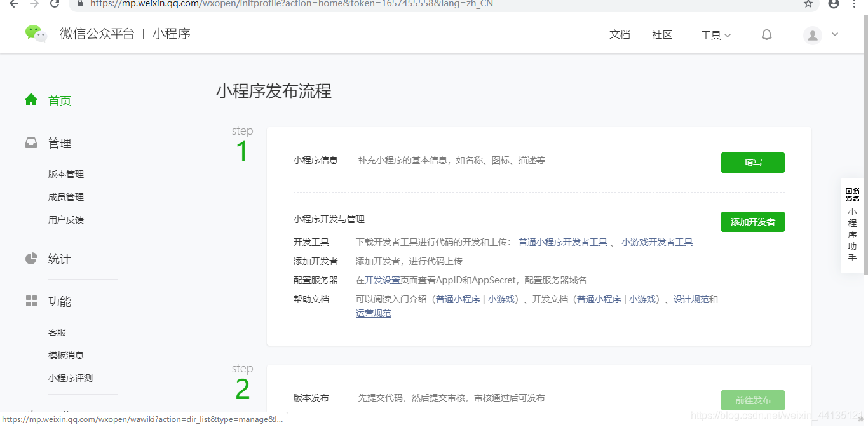Click the home house icon
Image resolution: width=868 pixels, height=427 pixels.
pos(31,100)
